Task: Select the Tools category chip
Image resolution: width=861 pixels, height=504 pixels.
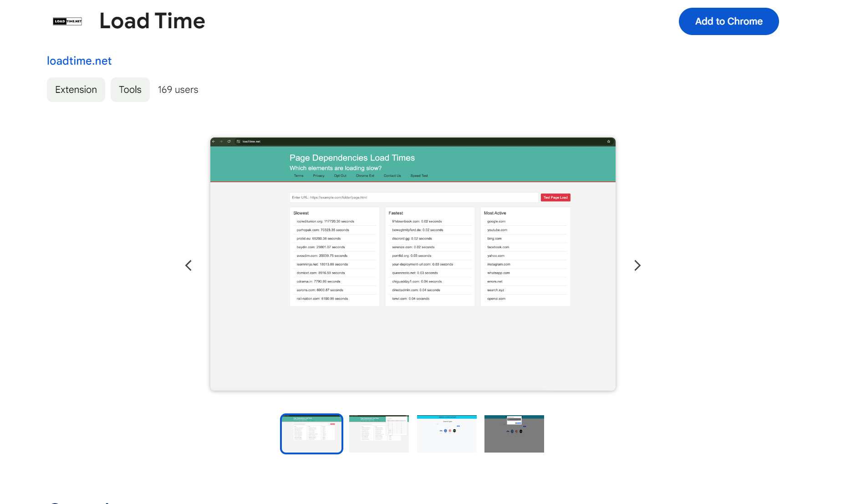Action: pos(130,90)
